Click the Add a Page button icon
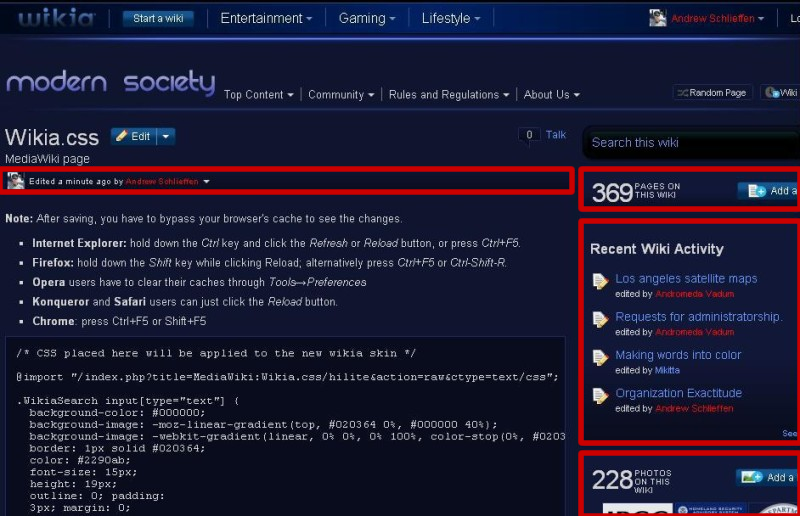The image size is (800, 516). 756,191
